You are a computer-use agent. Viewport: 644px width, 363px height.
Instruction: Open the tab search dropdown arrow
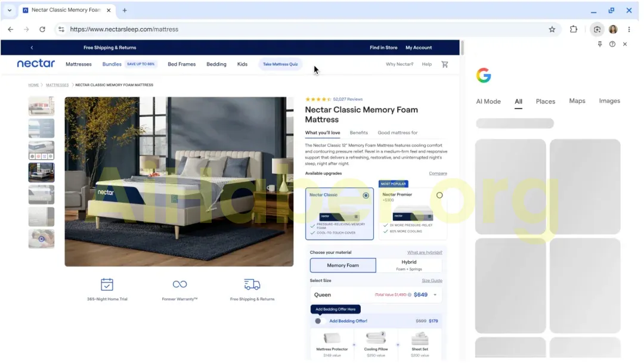click(10, 10)
